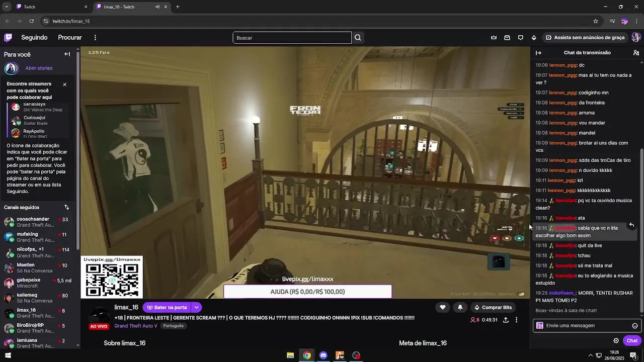This screenshot has width=644, height=362.
Task: Reply to the highlighted chat message
Action: coord(631,225)
